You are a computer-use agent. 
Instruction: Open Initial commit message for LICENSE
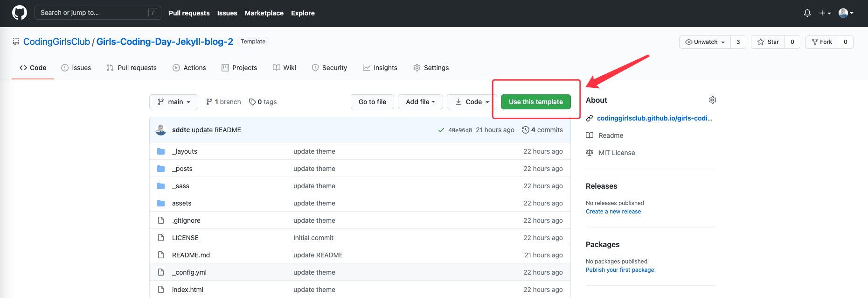click(x=313, y=238)
